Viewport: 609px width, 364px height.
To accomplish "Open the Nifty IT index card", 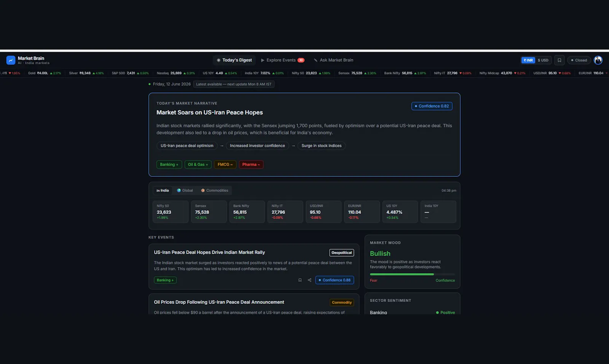I will 285,212.
